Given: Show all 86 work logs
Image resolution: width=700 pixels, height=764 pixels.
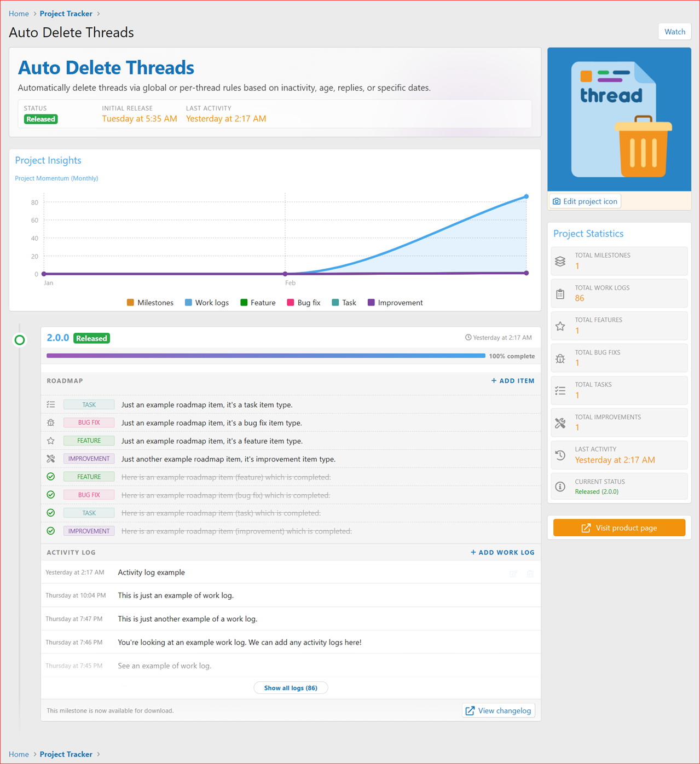Looking at the screenshot, I should (x=291, y=687).
